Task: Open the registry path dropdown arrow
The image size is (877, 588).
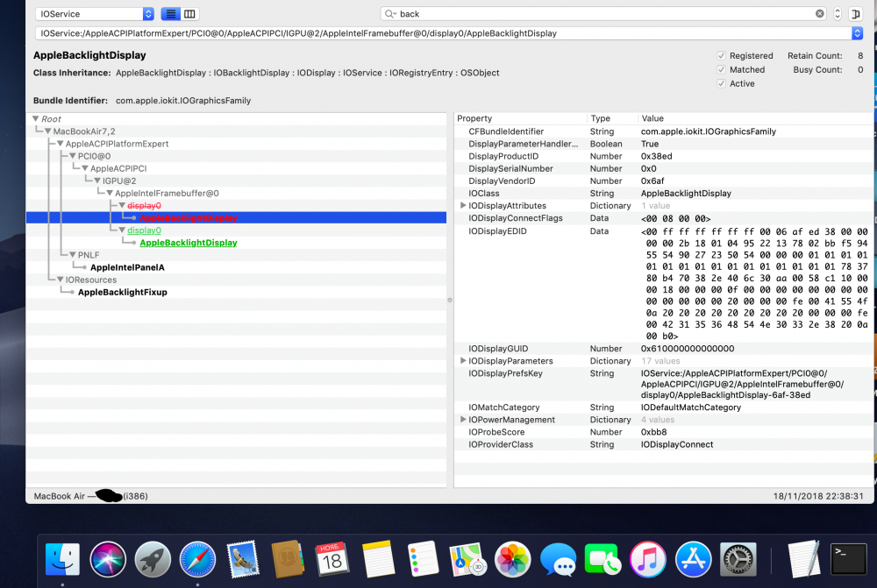Action: tap(857, 33)
